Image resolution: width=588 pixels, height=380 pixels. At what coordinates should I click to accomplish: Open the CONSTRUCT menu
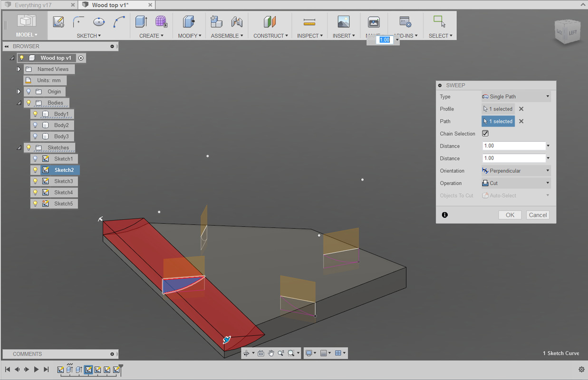tap(270, 36)
